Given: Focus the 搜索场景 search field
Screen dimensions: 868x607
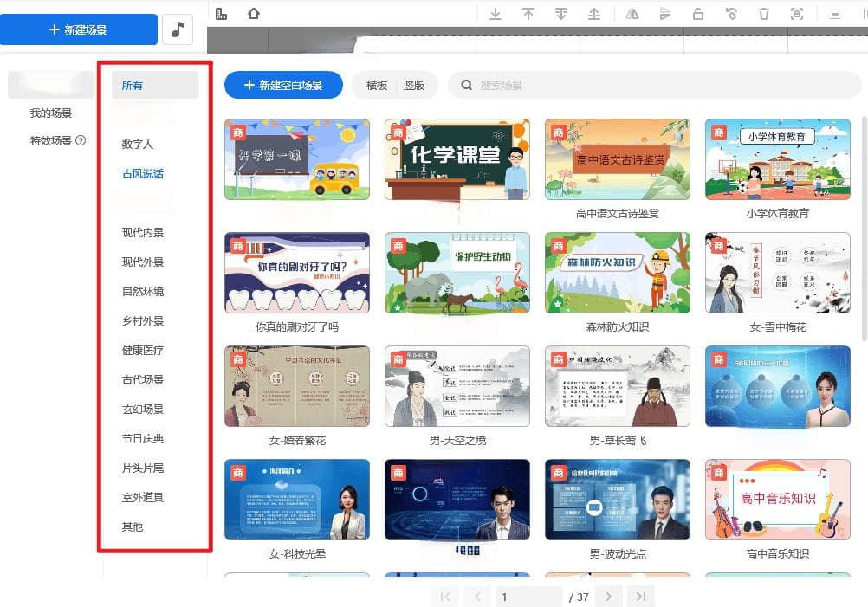Looking at the screenshot, I should tap(654, 85).
